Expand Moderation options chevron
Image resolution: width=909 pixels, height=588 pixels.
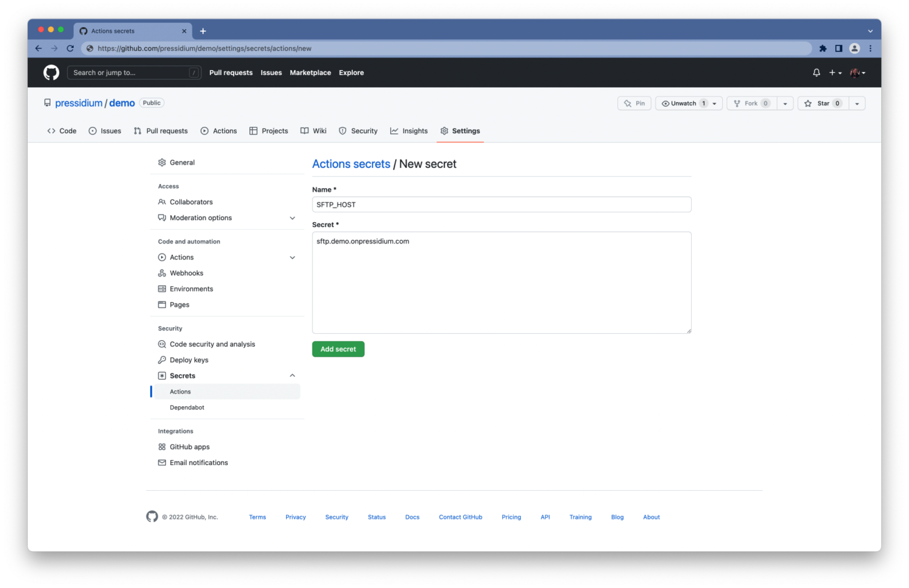(x=292, y=218)
